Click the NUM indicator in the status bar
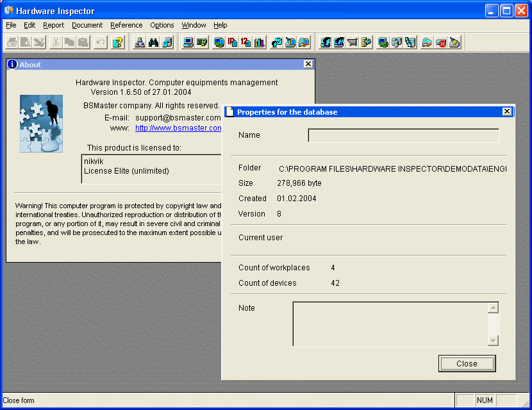The width and height of the screenshot is (532, 410). [485, 400]
